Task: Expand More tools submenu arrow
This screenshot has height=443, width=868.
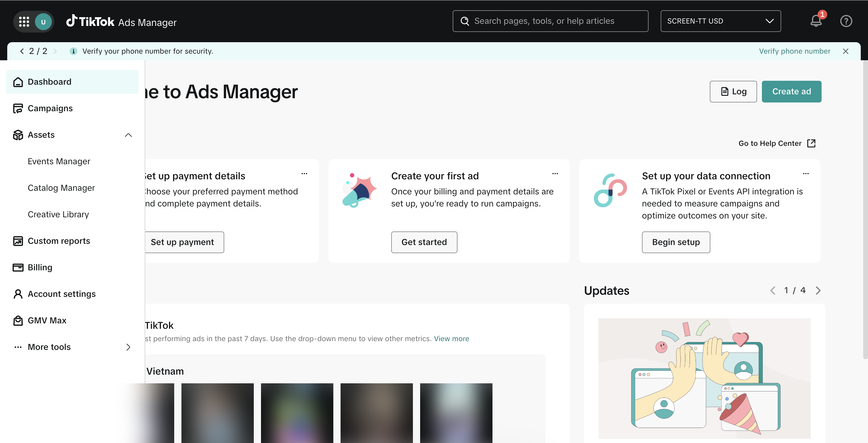Action: click(x=128, y=347)
